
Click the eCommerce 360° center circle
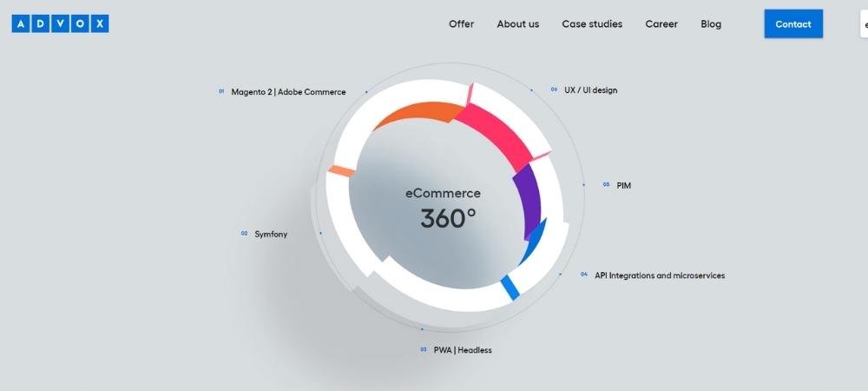(442, 209)
